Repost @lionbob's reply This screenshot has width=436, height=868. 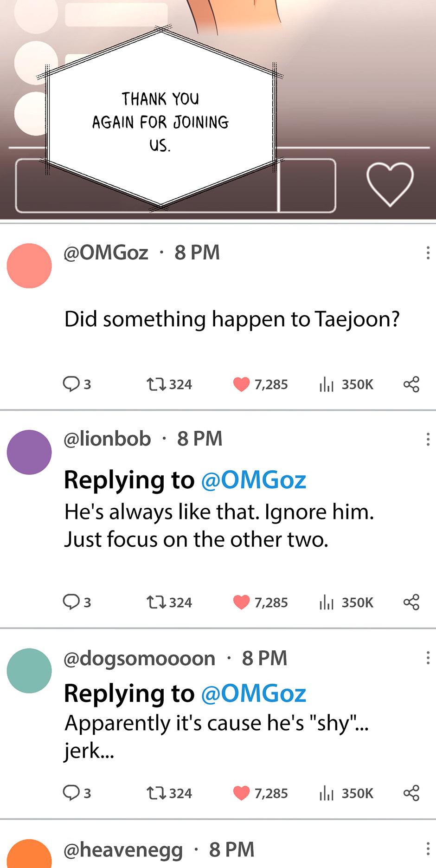click(x=156, y=602)
